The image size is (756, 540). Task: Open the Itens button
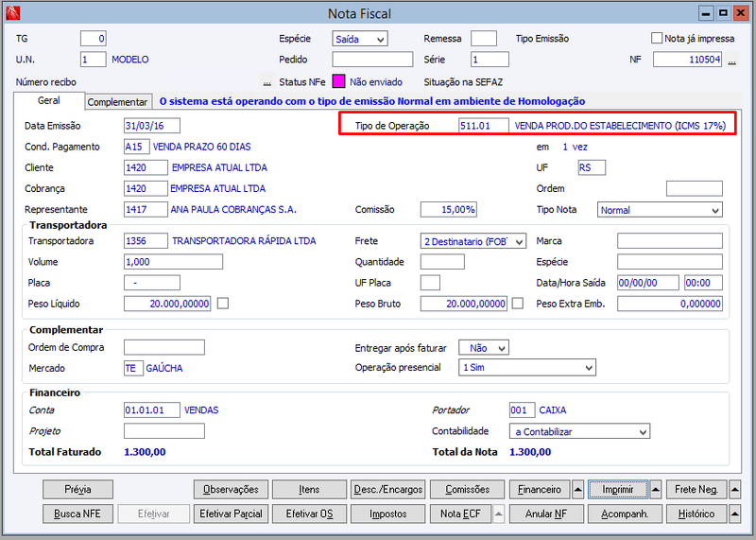[x=309, y=489]
